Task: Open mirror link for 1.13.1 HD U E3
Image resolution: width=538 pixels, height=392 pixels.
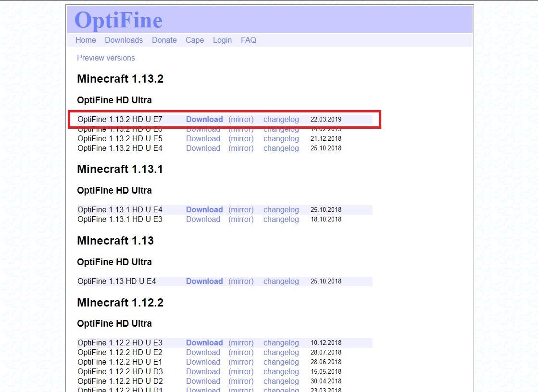Action: pyautogui.click(x=241, y=219)
